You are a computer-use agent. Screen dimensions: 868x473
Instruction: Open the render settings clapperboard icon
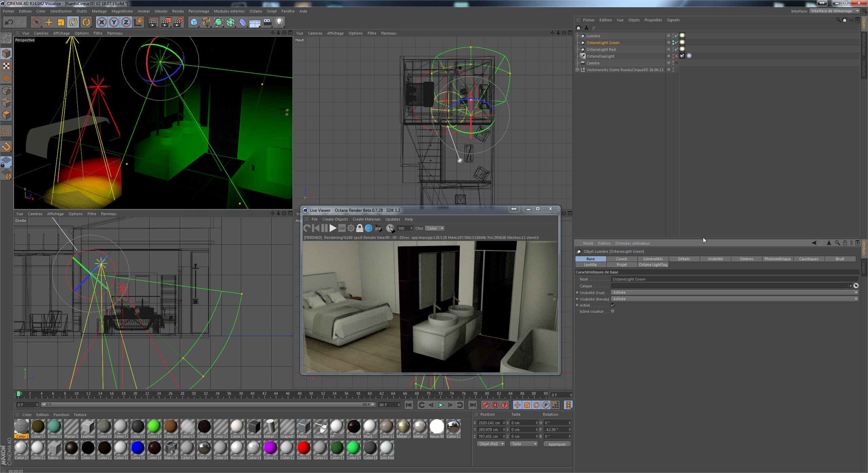pos(178,22)
